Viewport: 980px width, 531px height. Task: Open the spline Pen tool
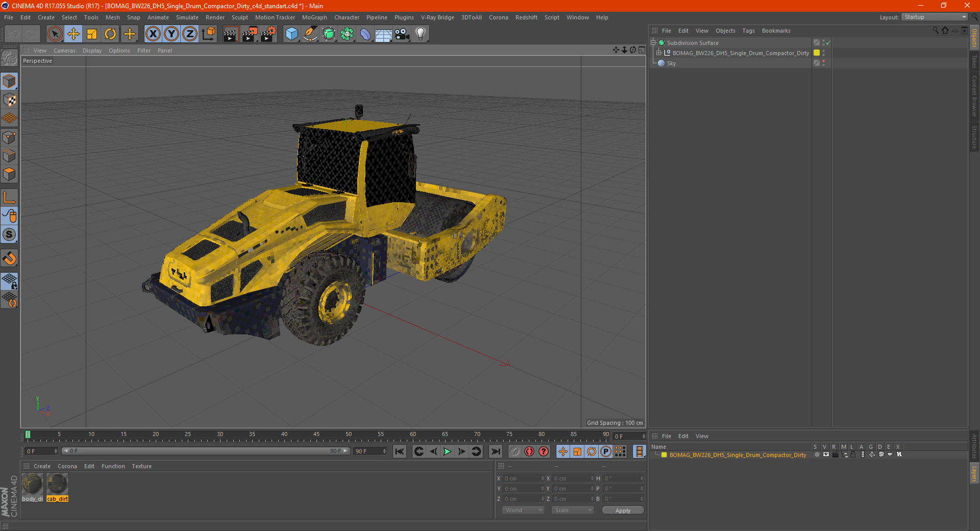click(310, 34)
